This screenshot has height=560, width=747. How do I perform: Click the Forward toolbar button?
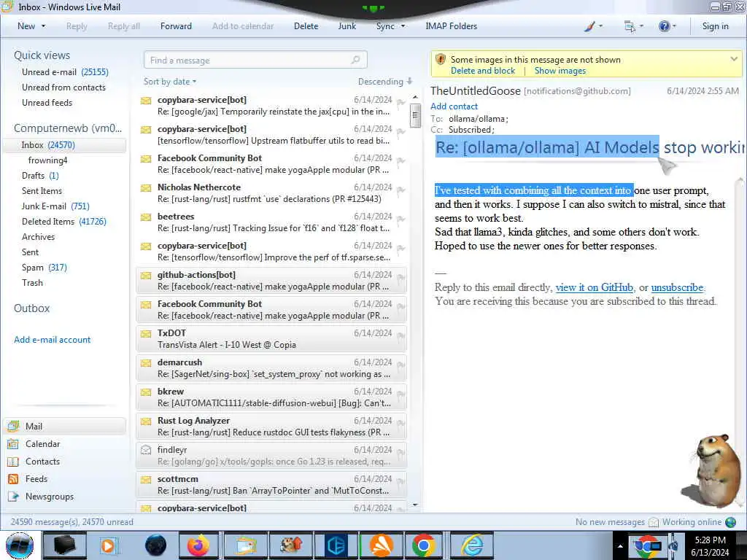click(x=176, y=26)
